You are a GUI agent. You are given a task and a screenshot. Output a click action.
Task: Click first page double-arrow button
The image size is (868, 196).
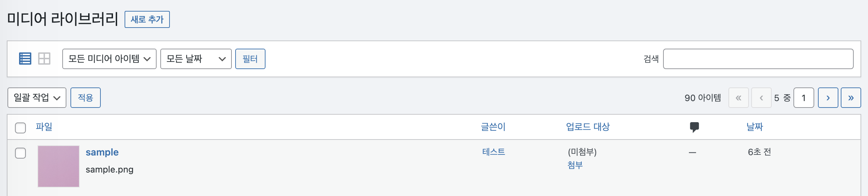point(738,98)
